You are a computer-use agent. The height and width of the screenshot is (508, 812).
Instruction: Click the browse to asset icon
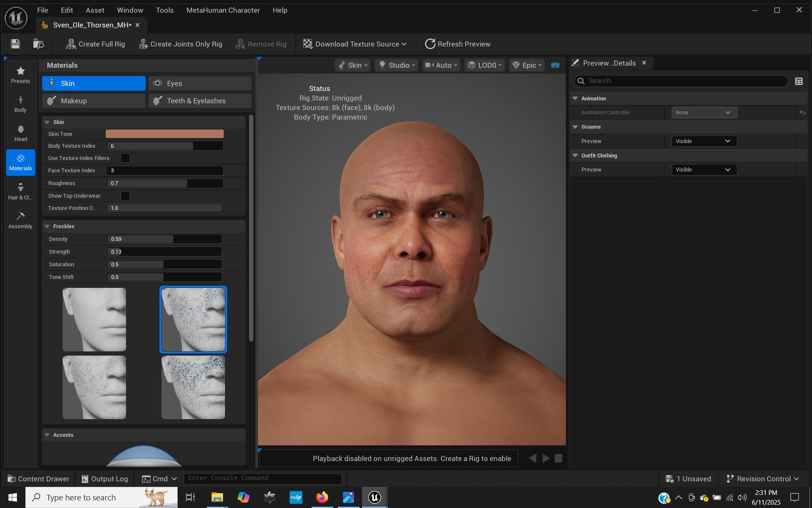38,44
